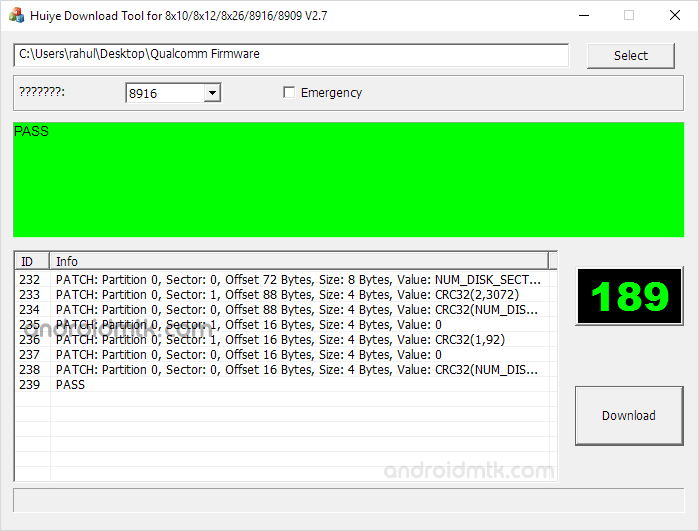Image resolution: width=699 pixels, height=531 pixels.
Task: Click the Huiye Download Tool title bar icon
Action: 17,15
